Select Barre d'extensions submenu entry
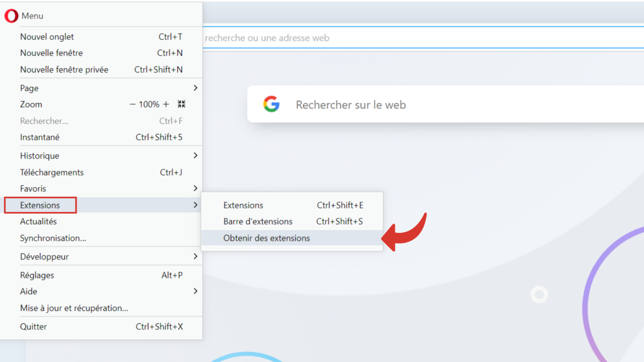Image resolution: width=644 pixels, height=362 pixels. point(292,221)
